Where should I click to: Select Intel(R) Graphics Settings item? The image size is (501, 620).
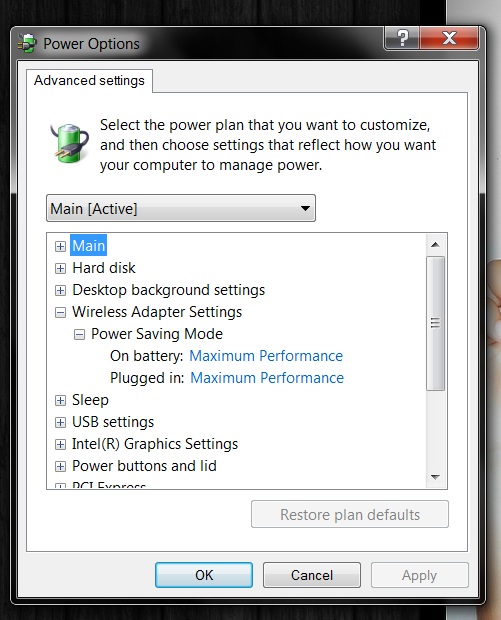coord(155,444)
